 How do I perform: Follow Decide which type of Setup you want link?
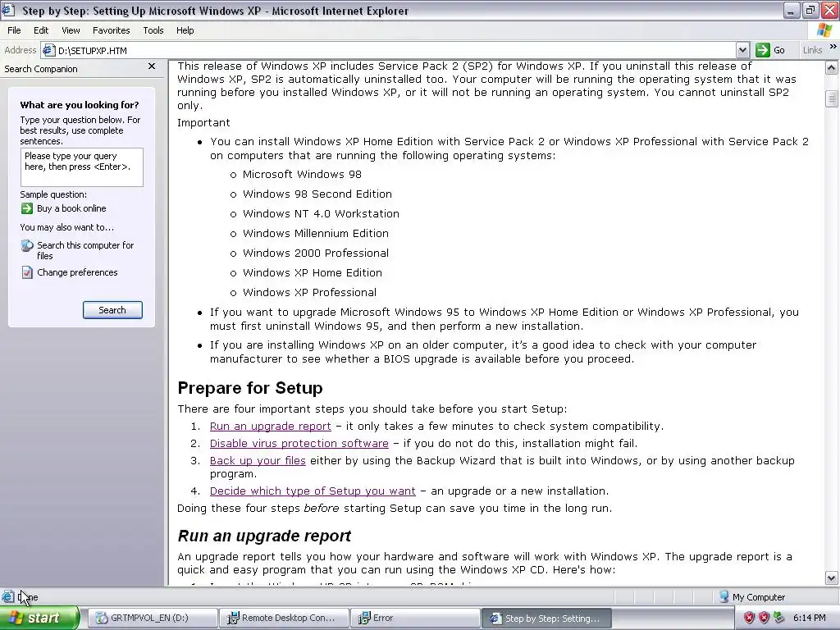313,491
